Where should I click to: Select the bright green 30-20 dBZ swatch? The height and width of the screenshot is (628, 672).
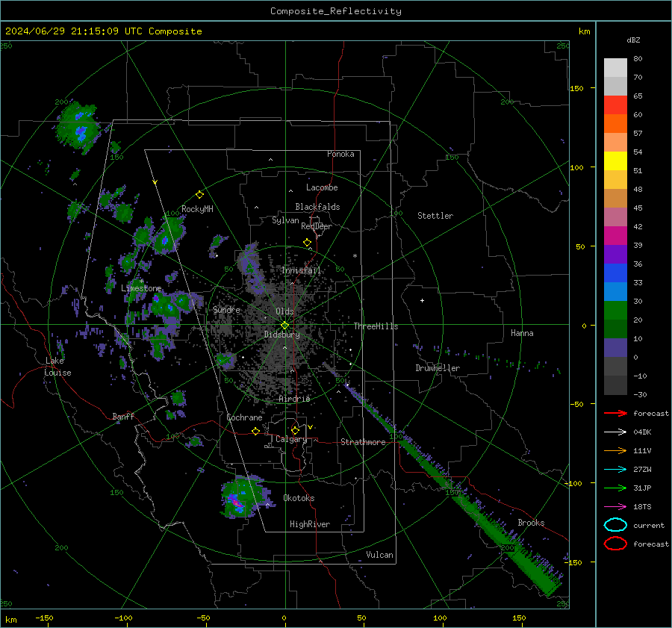(x=615, y=311)
